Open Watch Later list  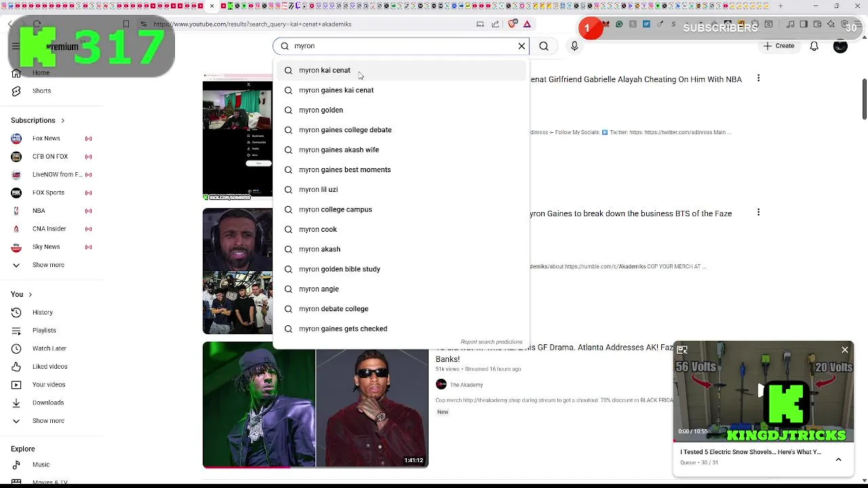pos(50,348)
